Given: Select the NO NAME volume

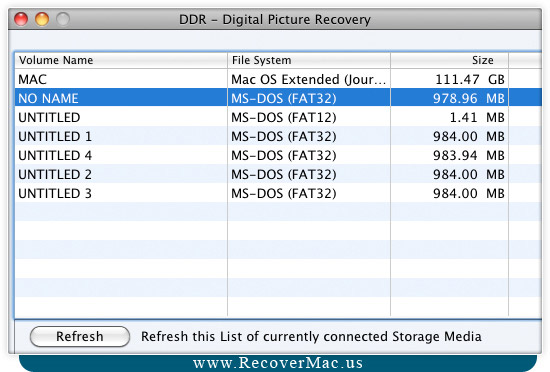Looking at the screenshot, I should point(278,98).
